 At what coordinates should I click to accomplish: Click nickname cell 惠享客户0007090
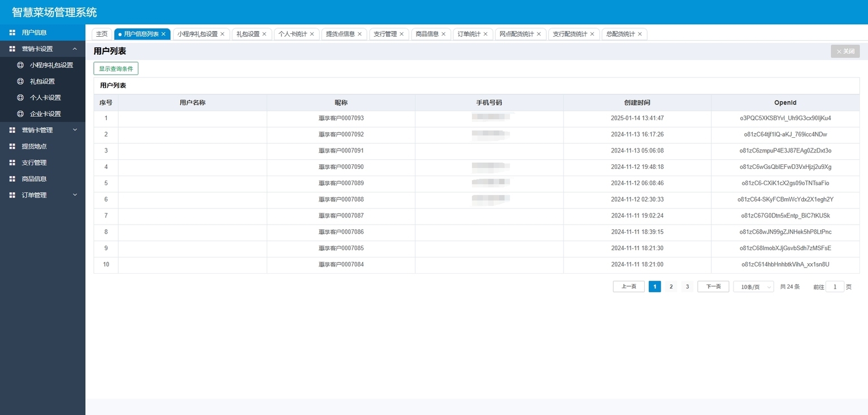click(341, 167)
